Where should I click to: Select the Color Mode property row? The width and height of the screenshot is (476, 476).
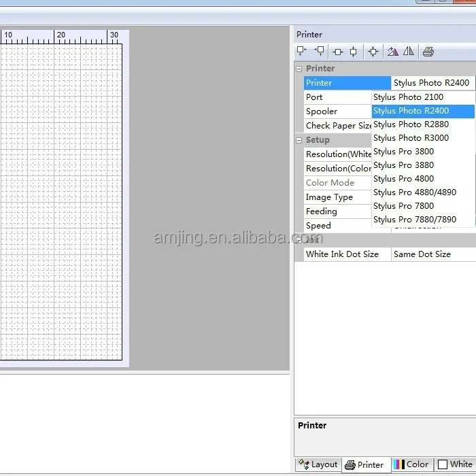point(337,183)
